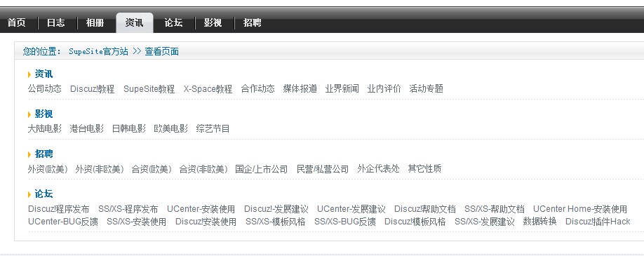Visit SS/XS-BUG反馈 forum

[345, 222]
